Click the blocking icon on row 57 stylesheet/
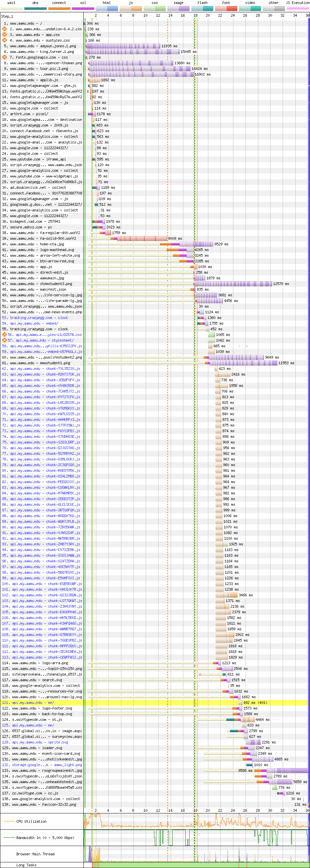The width and height of the screenshot is (310, 868). pyautogui.click(x=4, y=340)
